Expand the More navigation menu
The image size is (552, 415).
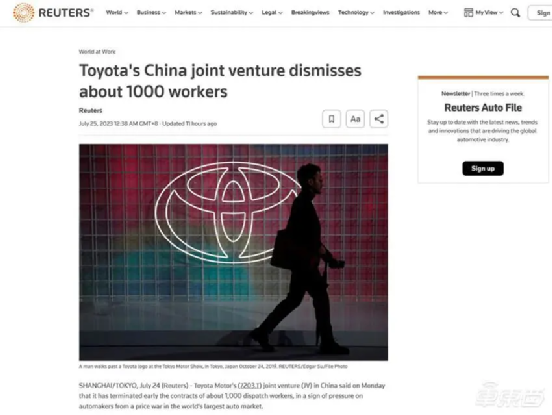click(x=438, y=13)
